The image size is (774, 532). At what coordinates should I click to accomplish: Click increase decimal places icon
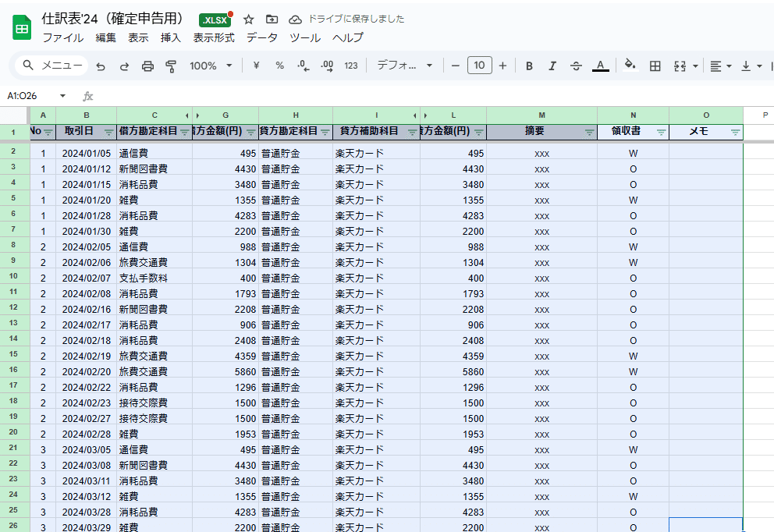(327, 66)
